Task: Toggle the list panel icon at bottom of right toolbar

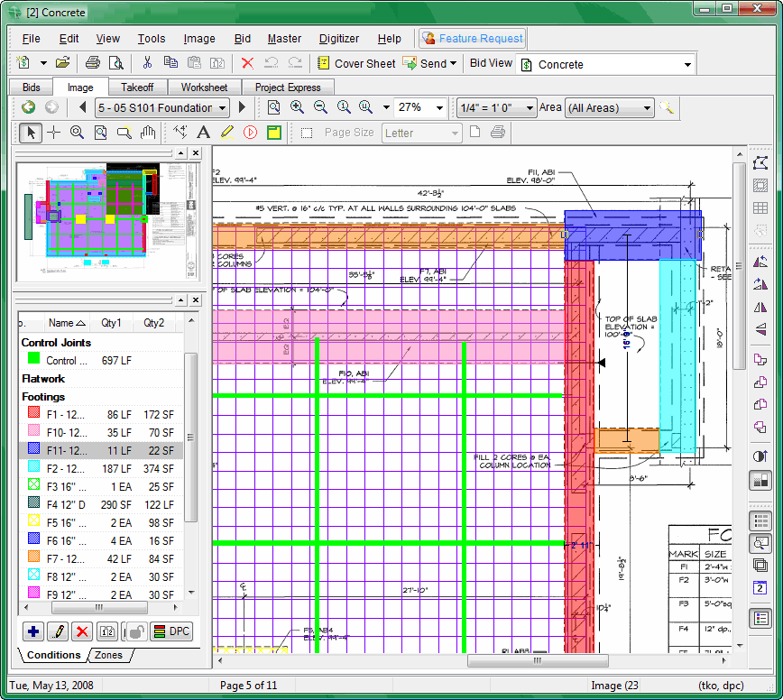Action: coord(760,619)
